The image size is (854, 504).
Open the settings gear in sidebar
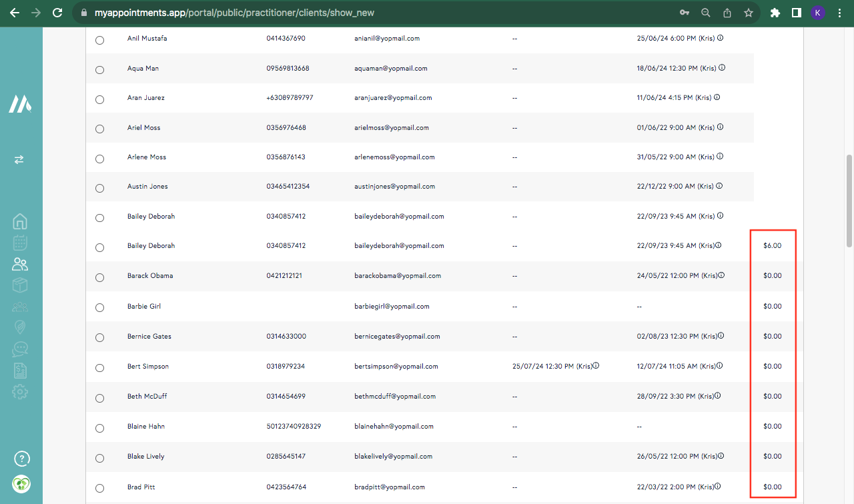(x=20, y=391)
